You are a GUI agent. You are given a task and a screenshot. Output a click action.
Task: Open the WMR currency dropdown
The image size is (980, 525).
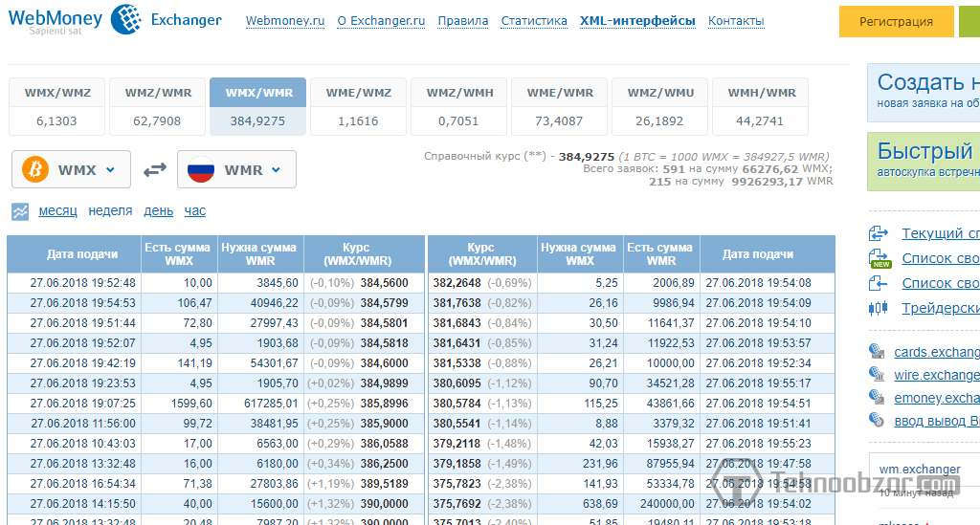pyautogui.click(x=236, y=169)
